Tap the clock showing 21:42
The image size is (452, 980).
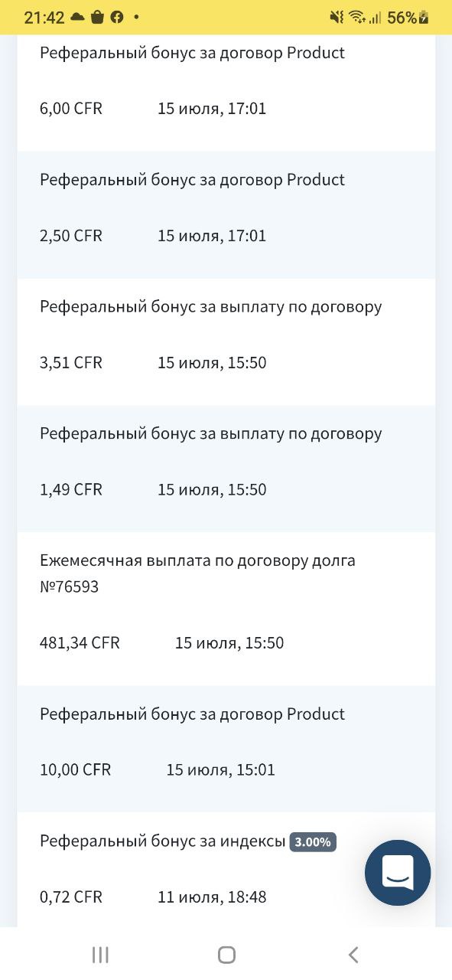(x=44, y=18)
